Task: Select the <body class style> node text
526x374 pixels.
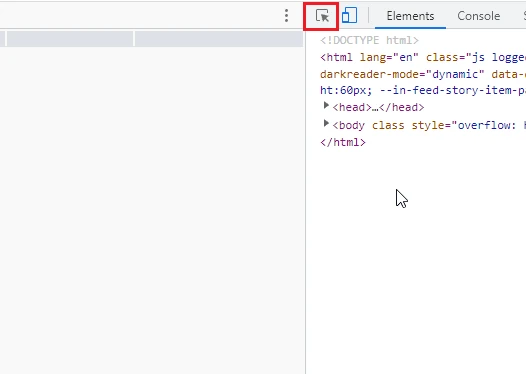Action: tap(429, 125)
